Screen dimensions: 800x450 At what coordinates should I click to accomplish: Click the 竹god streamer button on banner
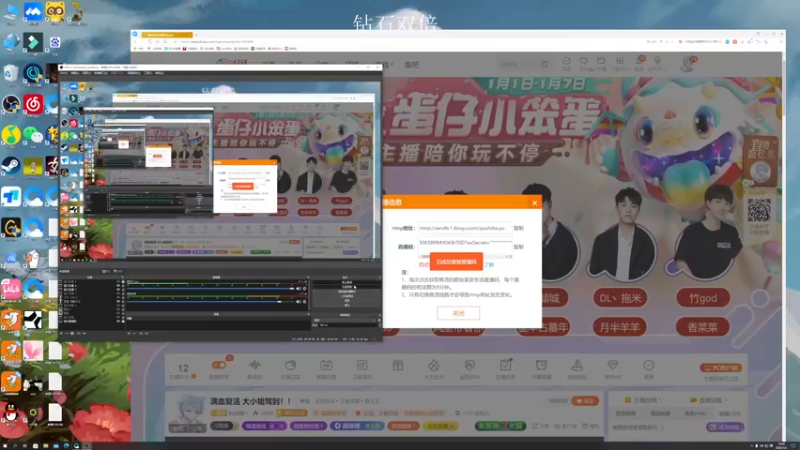[703, 298]
